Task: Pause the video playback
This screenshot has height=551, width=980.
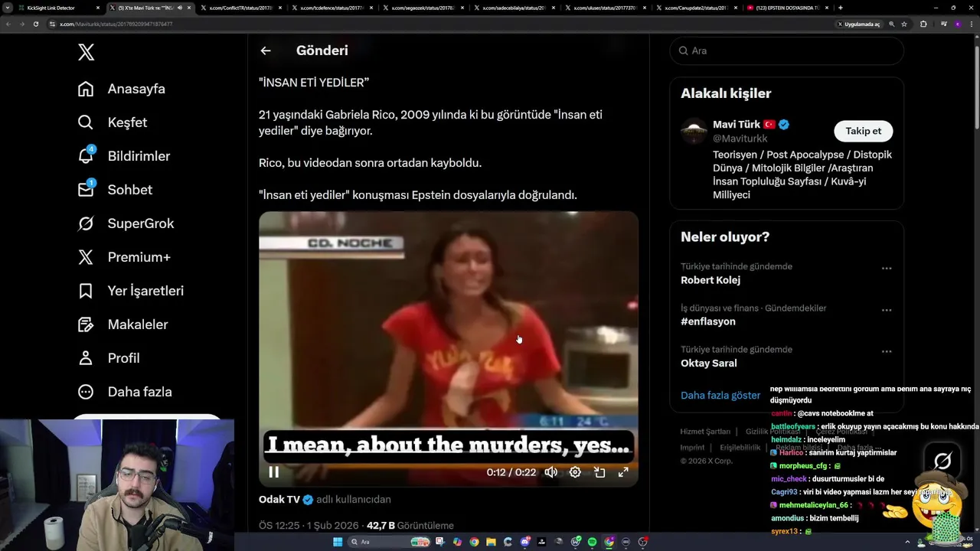Action: [x=273, y=472]
